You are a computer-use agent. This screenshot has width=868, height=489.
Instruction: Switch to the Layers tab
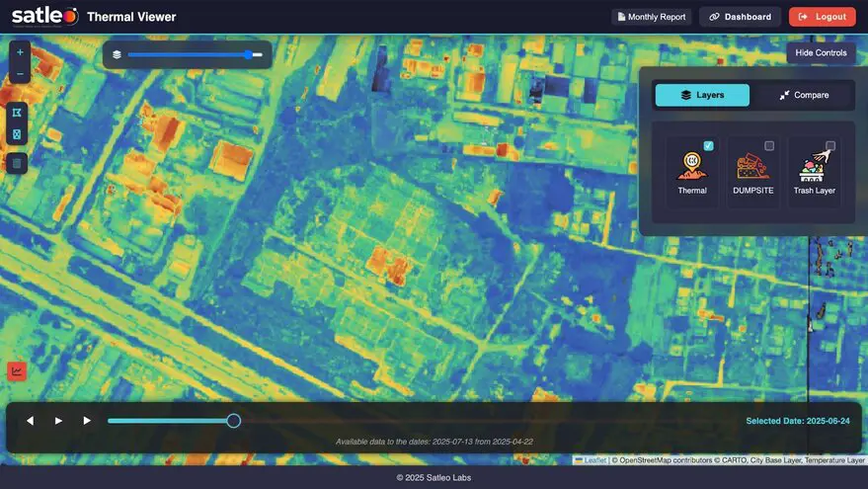tap(702, 95)
